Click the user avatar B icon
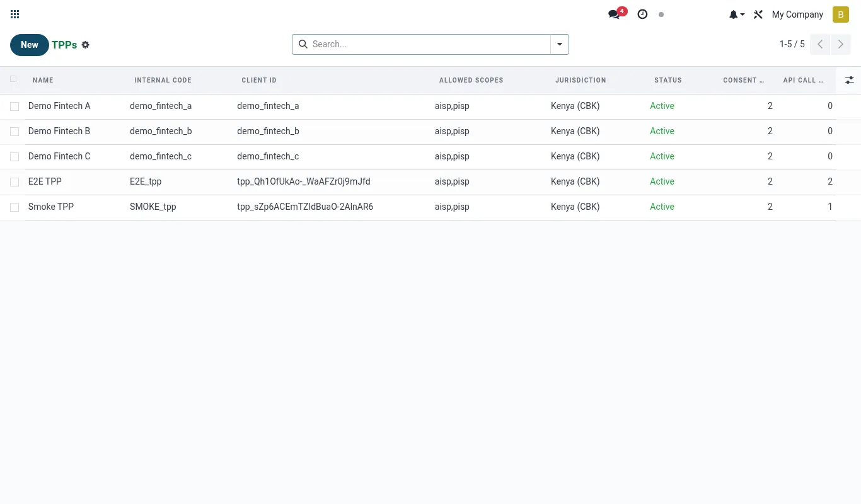861x504 pixels. click(x=841, y=14)
